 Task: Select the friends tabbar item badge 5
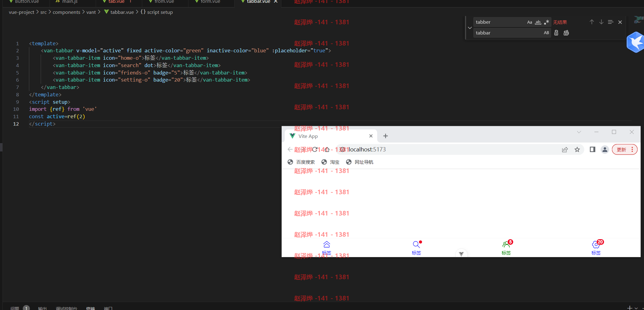(506, 248)
